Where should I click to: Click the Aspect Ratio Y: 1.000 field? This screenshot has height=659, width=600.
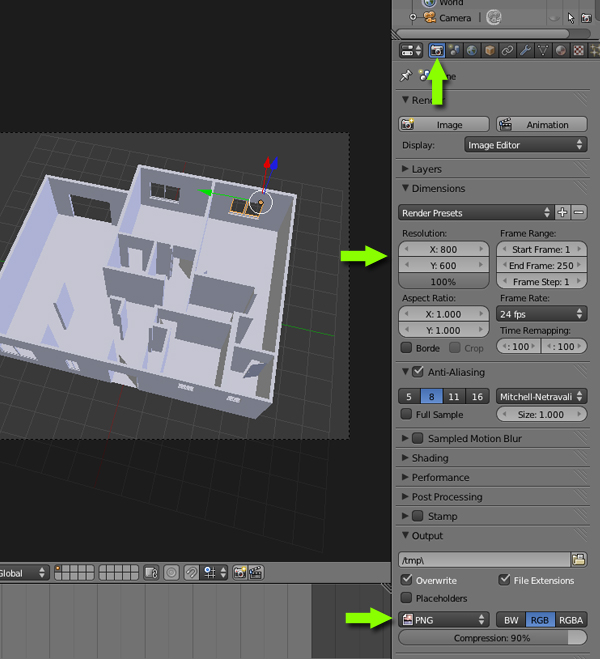tap(444, 330)
